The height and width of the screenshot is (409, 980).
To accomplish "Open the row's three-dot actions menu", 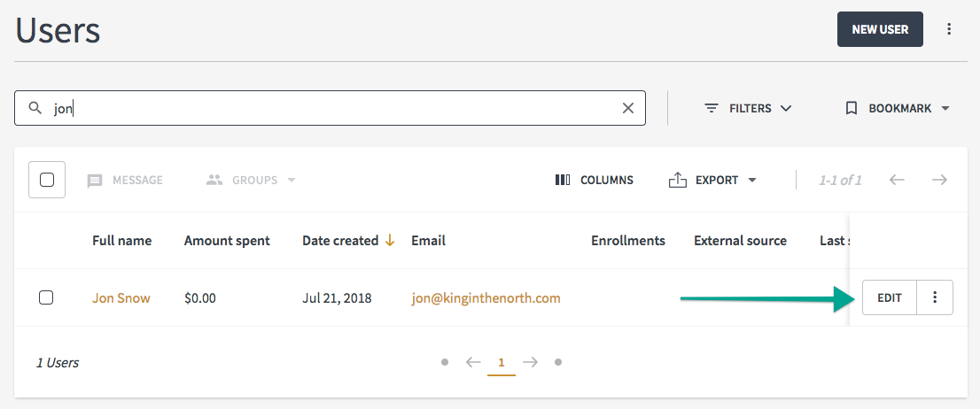I will tap(935, 297).
